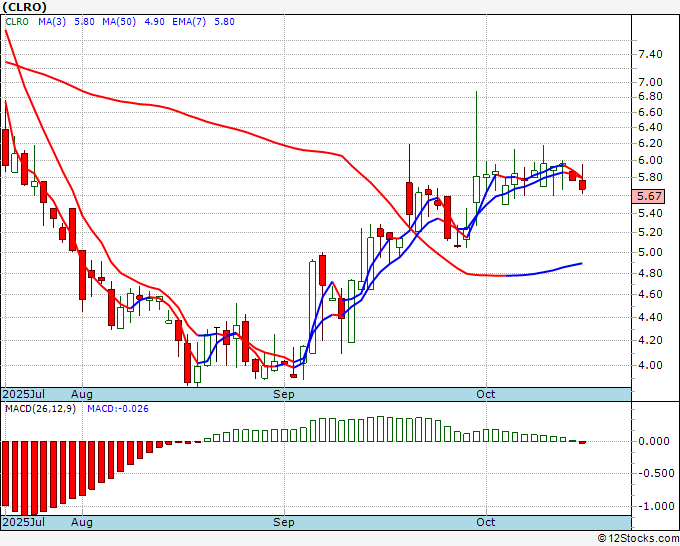Open the 12Stocks.com copyright link

tap(638, 538)
